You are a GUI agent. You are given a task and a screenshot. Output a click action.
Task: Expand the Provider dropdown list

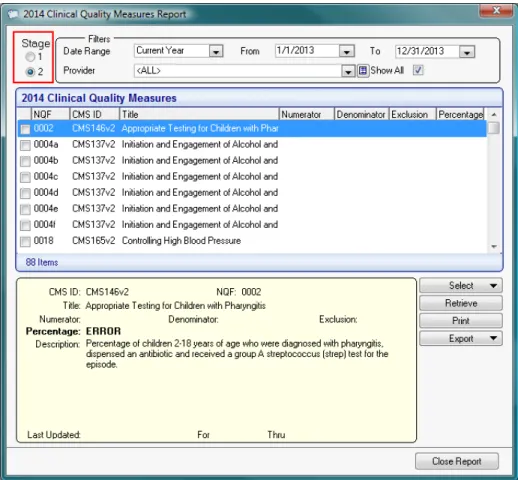(348, 71)
